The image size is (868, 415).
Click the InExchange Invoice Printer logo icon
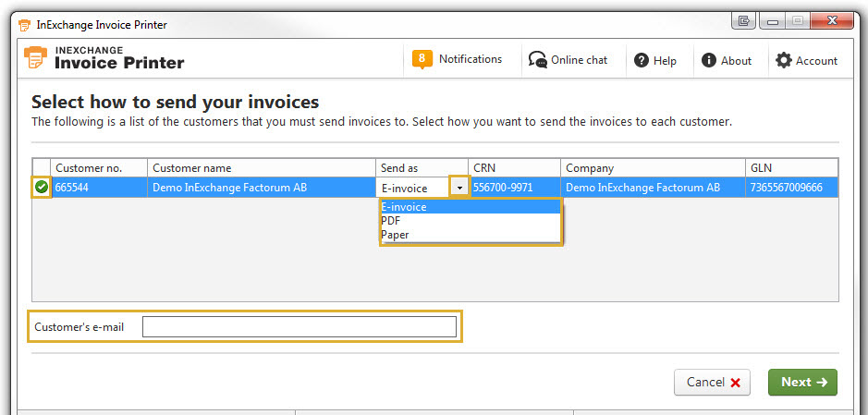[x=35, y=58]
